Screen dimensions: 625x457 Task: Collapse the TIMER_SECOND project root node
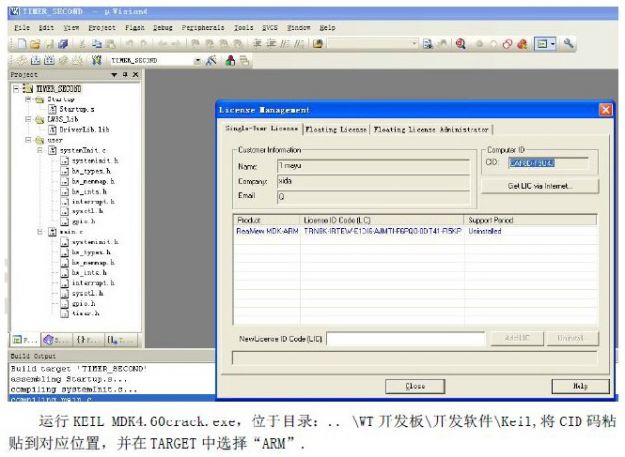tap(16, 88)
